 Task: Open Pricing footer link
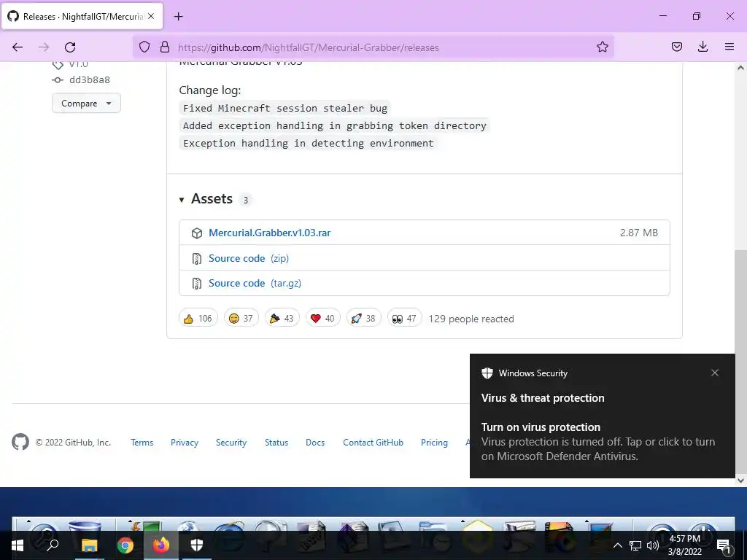(x=434, y=443)
